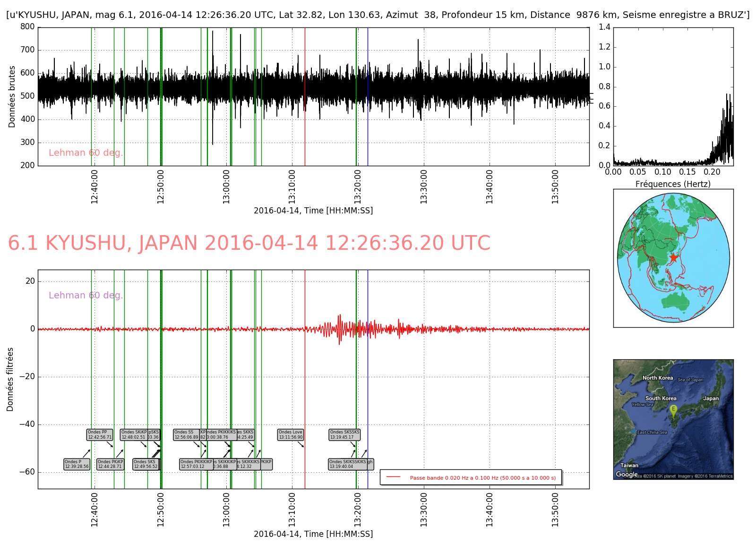
Task: Click the Taiwan label on the map
Action: [629, 465]
